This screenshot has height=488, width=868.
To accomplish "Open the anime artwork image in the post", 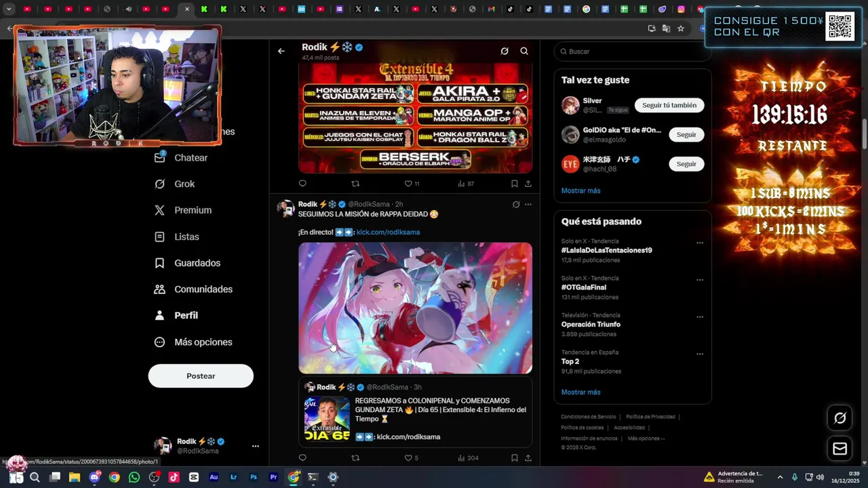I will [x=415, y=308].
